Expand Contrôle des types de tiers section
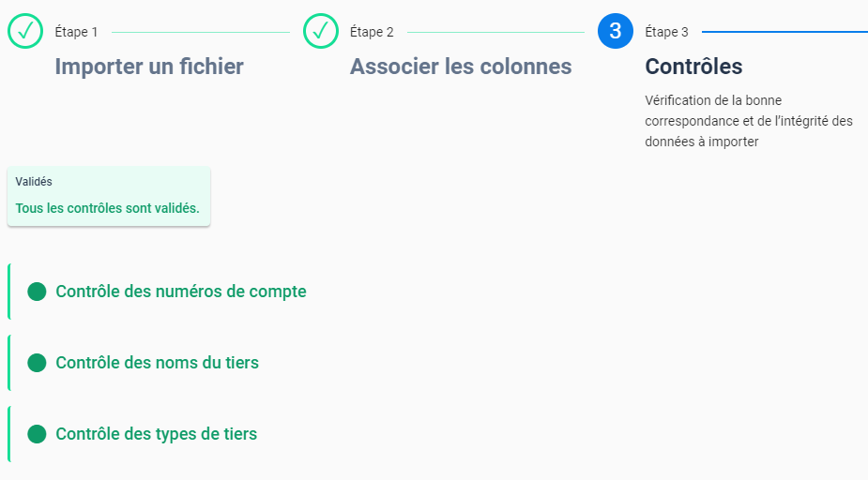The image size is (868, 480). [157, 434]
